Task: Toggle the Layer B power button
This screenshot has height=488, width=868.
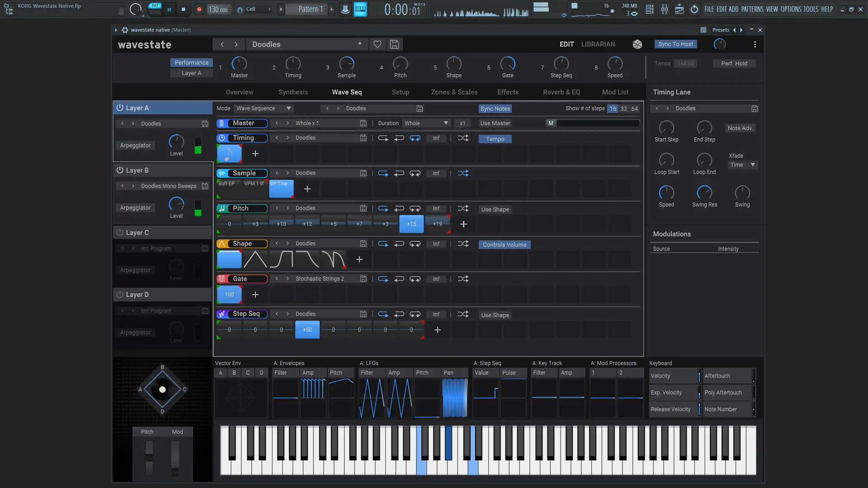Action: 120,170
